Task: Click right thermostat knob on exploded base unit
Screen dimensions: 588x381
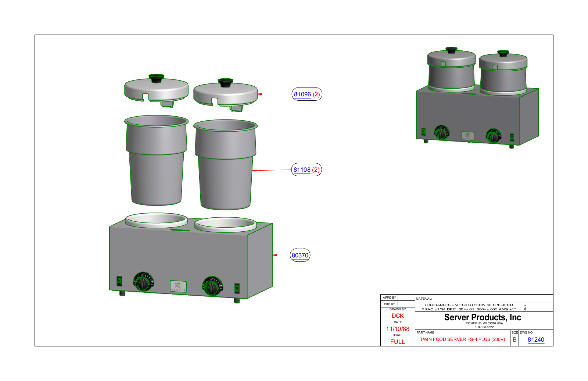Action: pos(212,286)
